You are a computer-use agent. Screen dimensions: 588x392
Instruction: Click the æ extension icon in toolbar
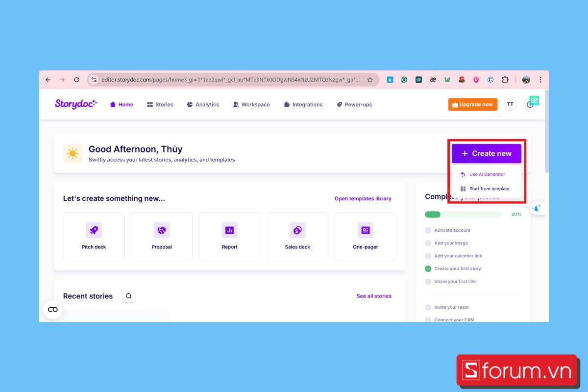pos(433,80)
